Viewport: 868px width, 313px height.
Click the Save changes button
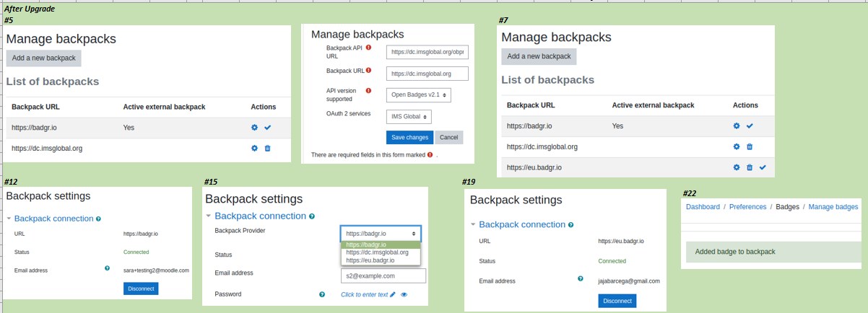point(409,137)
